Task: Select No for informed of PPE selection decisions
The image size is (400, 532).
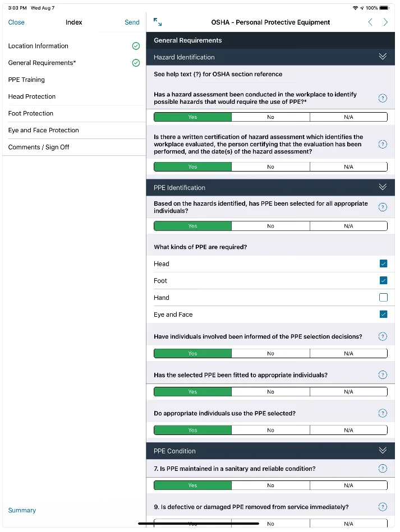Action: 270,353
